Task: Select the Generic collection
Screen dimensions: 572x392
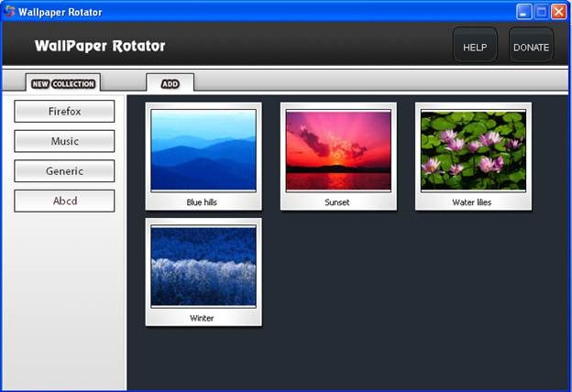Action: [x=64, y=171]
